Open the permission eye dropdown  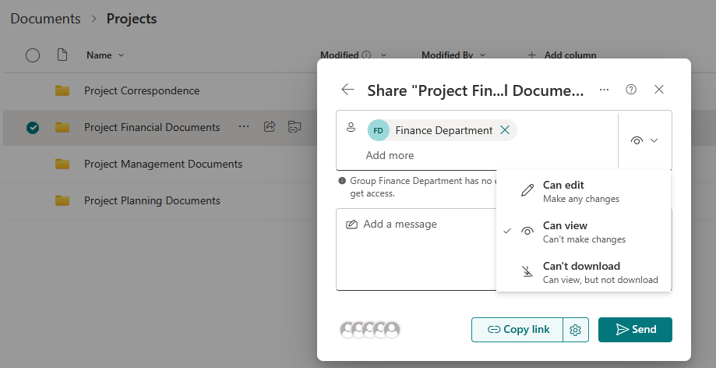click(644, 140)
